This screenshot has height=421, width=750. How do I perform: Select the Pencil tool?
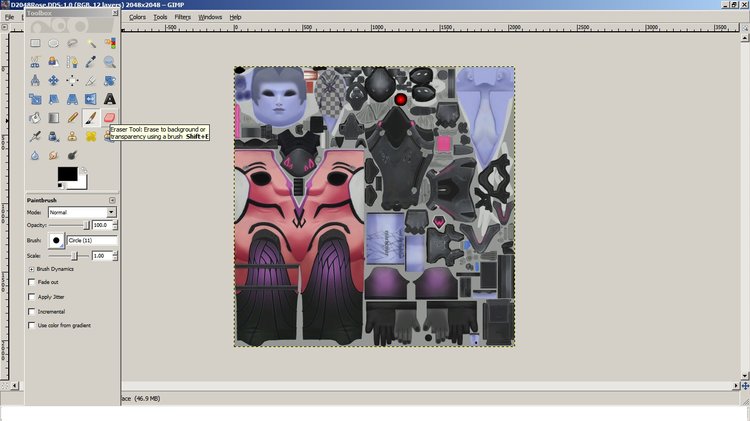coord(72,118)
